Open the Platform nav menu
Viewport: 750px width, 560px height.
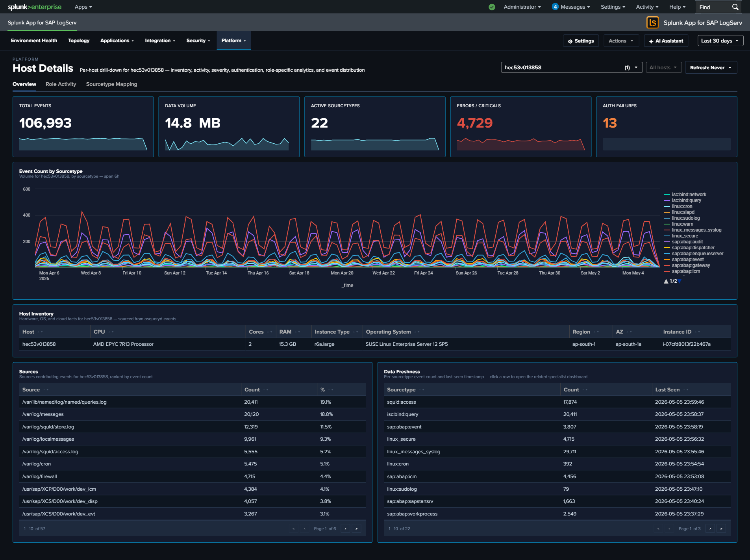pos(233,41)
